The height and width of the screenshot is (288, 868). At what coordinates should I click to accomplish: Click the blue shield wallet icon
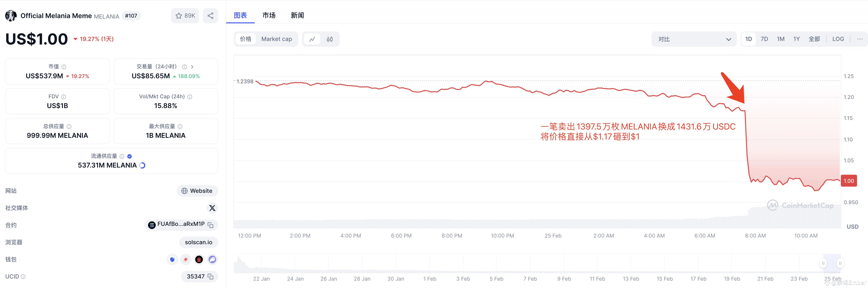[172, 260]
